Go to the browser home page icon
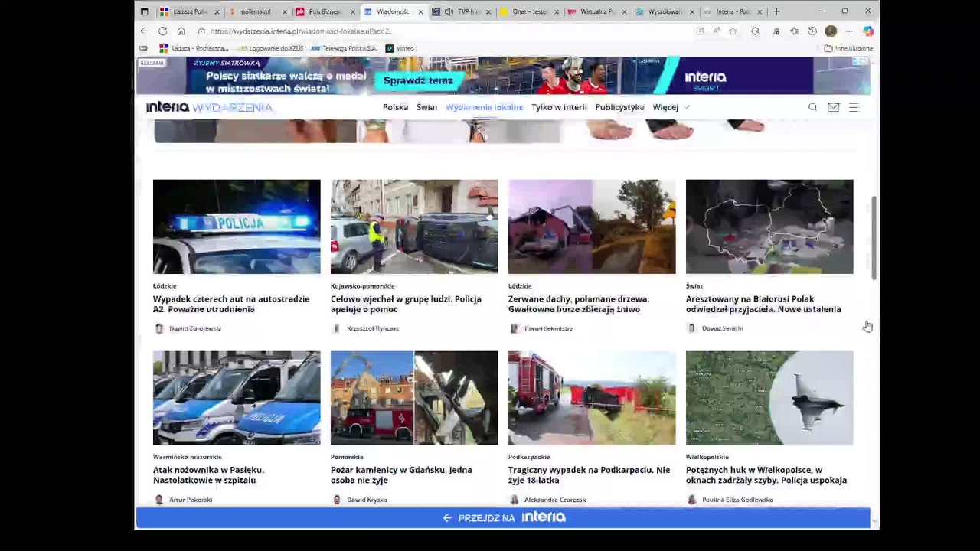The height and width of the screenshot is (551, 980). pos(181,31)
